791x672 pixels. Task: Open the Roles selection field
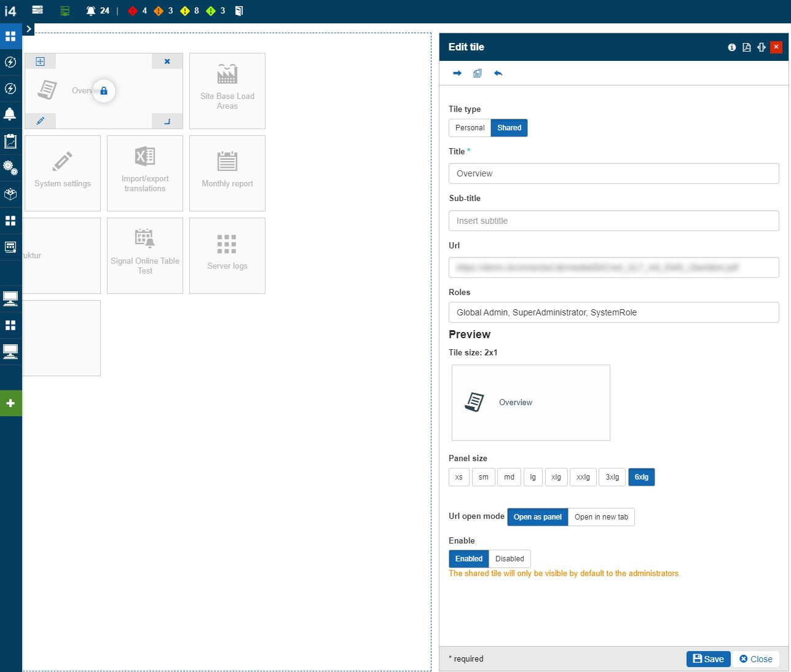tap(613, 312)
